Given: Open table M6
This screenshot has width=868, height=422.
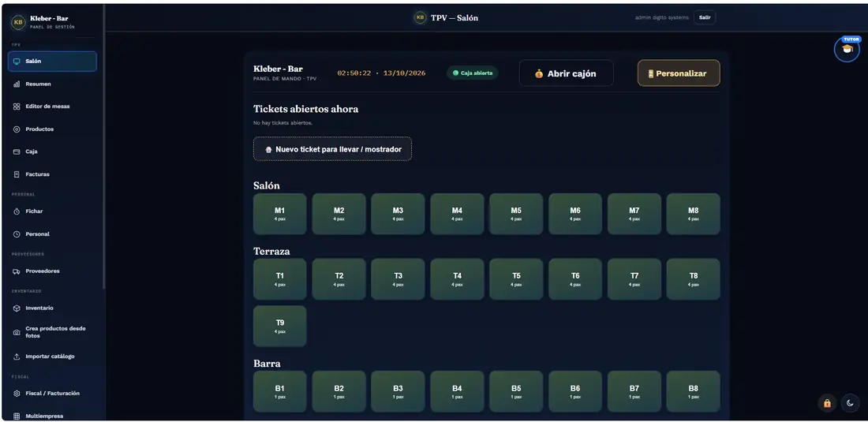Looking at the screenshot, I should (x=575, y=214).
